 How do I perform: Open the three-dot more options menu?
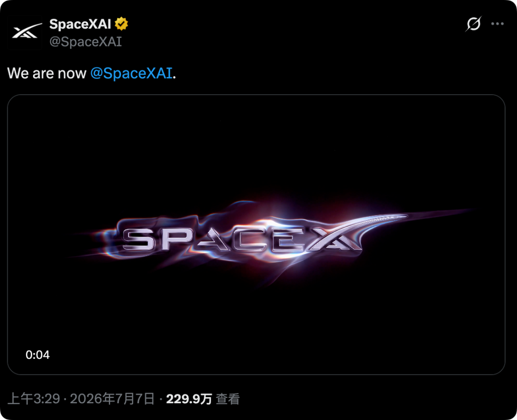click(497, 24)
